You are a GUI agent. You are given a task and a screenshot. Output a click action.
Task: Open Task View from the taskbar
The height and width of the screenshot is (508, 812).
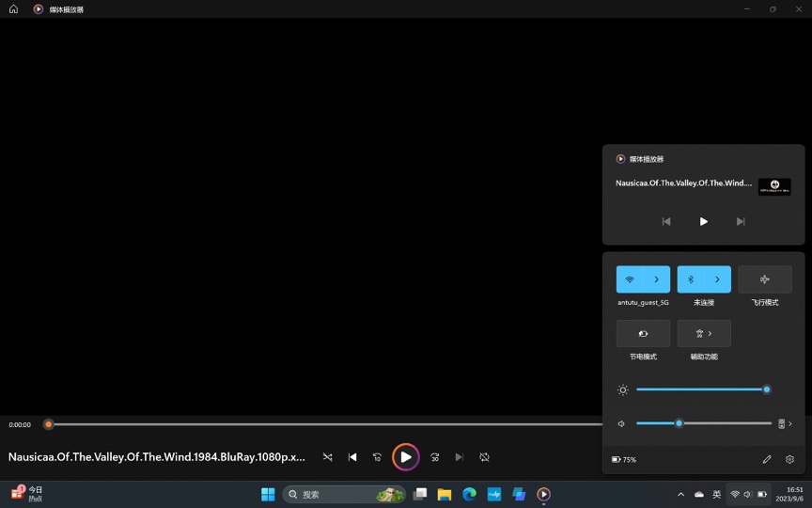[420, 495]
